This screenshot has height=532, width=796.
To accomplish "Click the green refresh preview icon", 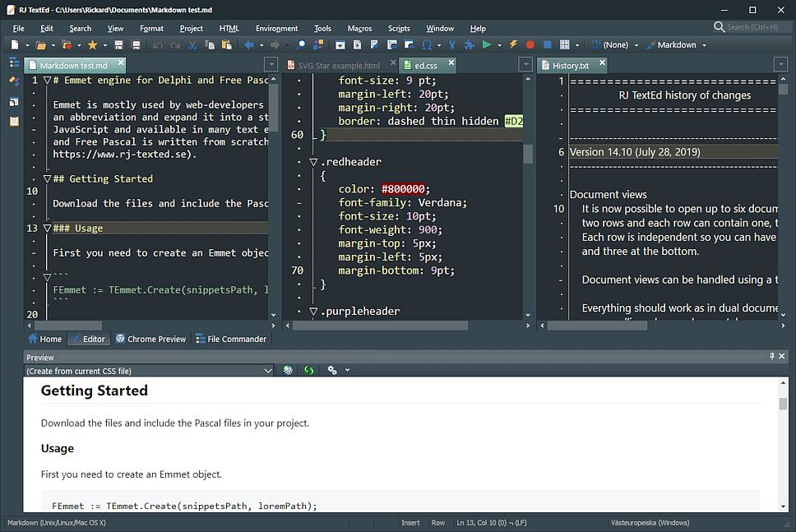I will click(308, 371).
